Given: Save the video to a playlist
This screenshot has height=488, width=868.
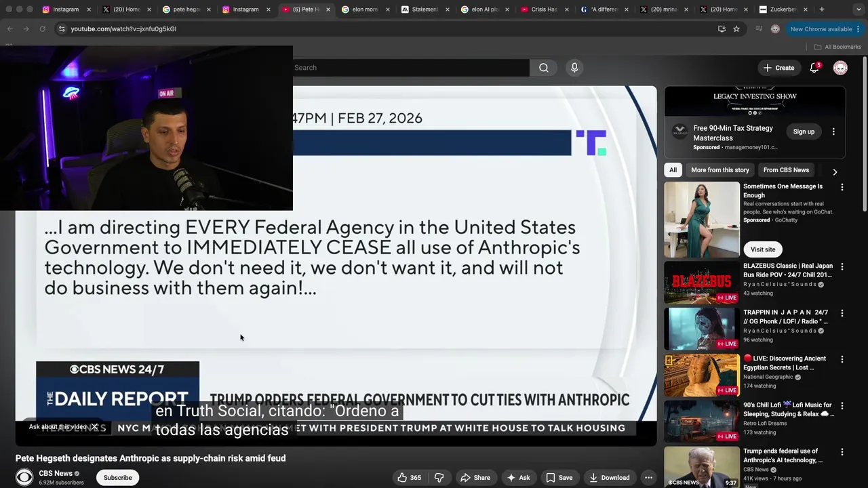Looking at the screenshot, I should (x=559, y=478).
